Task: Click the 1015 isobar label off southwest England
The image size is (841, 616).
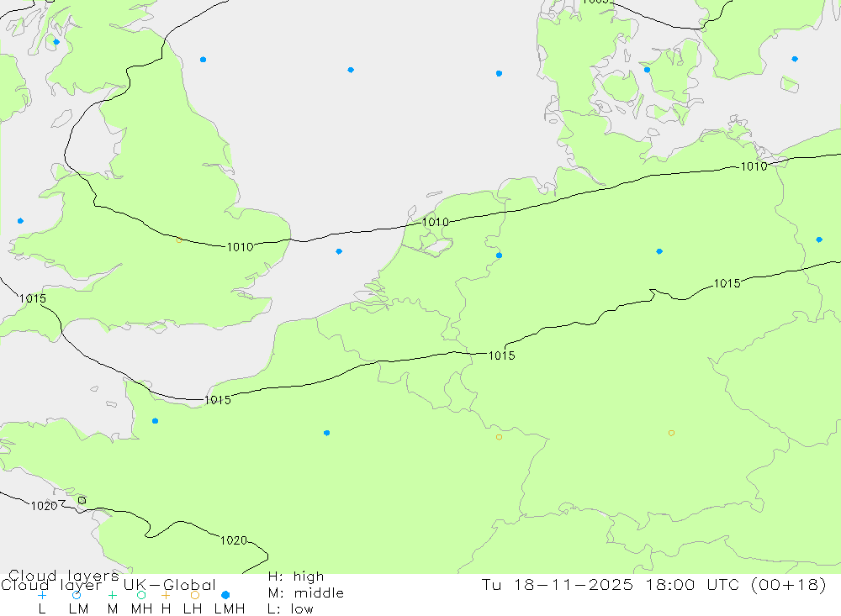Action: 33,298
